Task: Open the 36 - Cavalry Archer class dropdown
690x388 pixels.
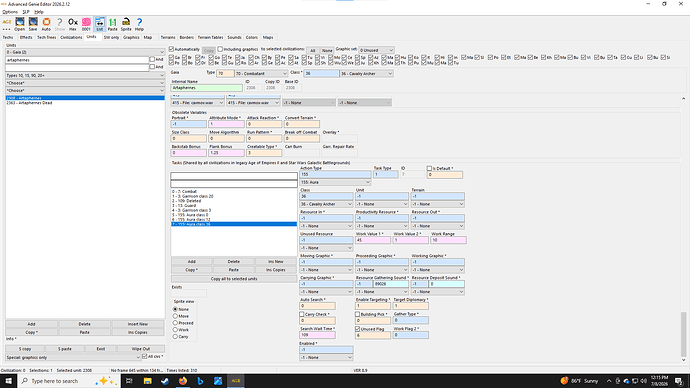Action: pos(366,73)
